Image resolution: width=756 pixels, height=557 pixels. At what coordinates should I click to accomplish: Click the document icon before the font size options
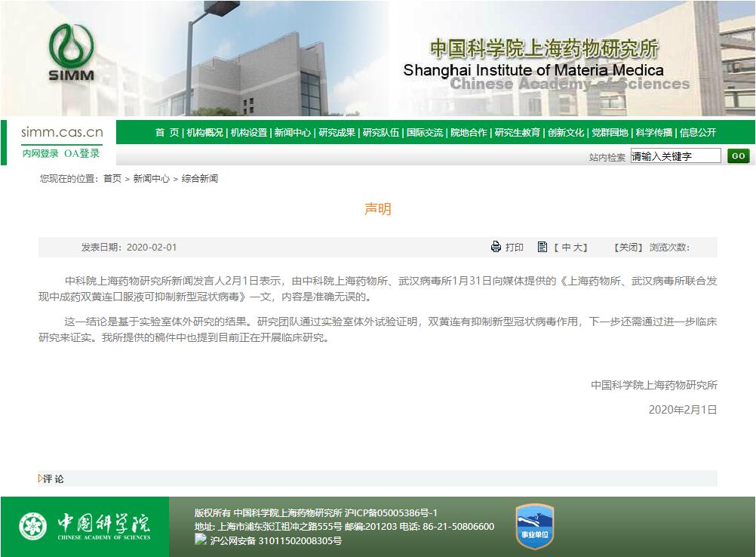pos(542,247)
